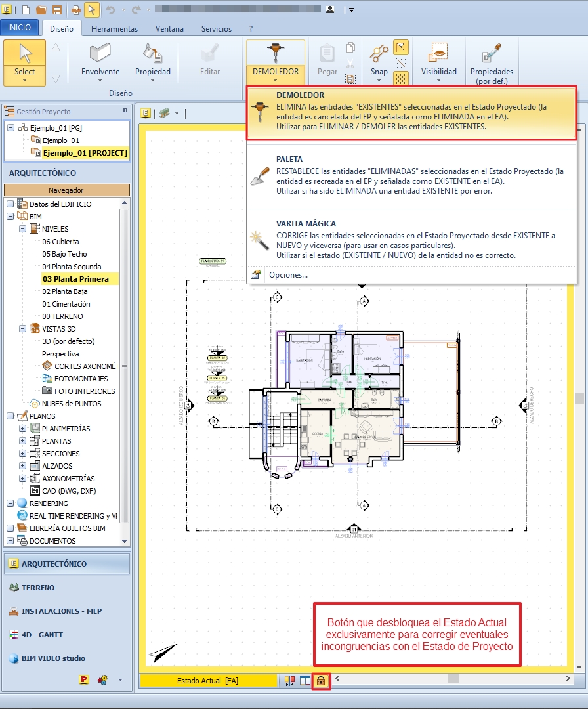Viewport: 588px width, 709px height.
Task: Click the DEMOLEDOR jackhammer ribbon button
Action: point(275,62)
